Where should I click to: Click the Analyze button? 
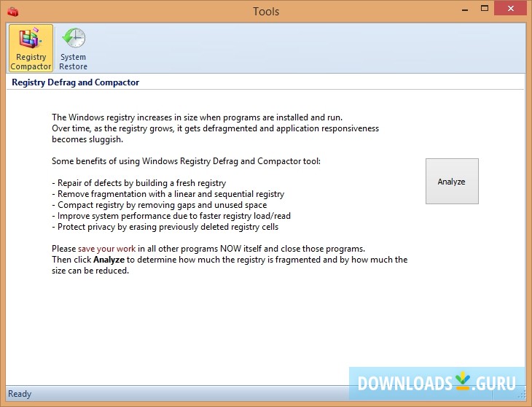(452, 182)
